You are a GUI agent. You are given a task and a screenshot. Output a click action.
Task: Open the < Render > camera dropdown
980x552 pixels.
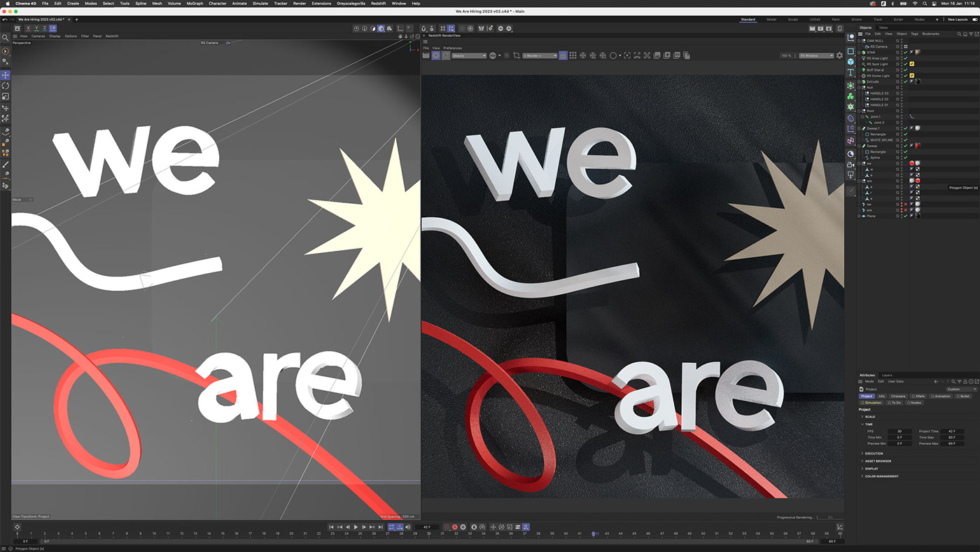(x=540, y=55)
